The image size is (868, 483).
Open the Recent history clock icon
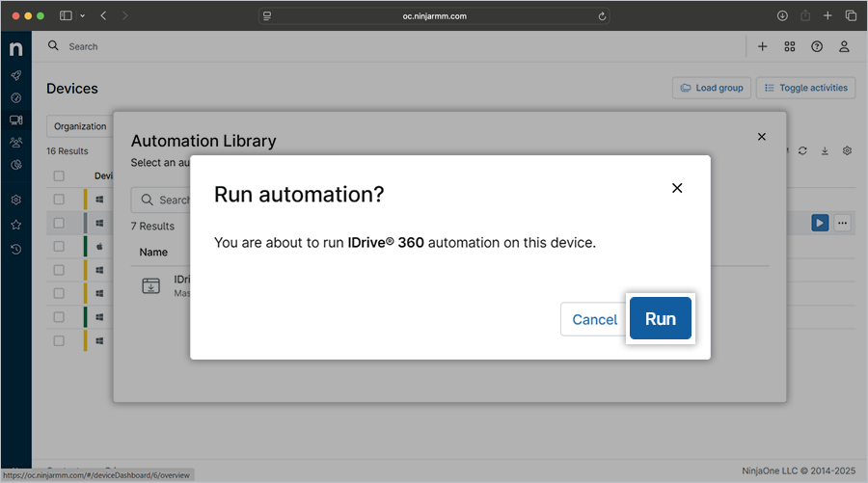pyautogui.click(x=15, y=250)
